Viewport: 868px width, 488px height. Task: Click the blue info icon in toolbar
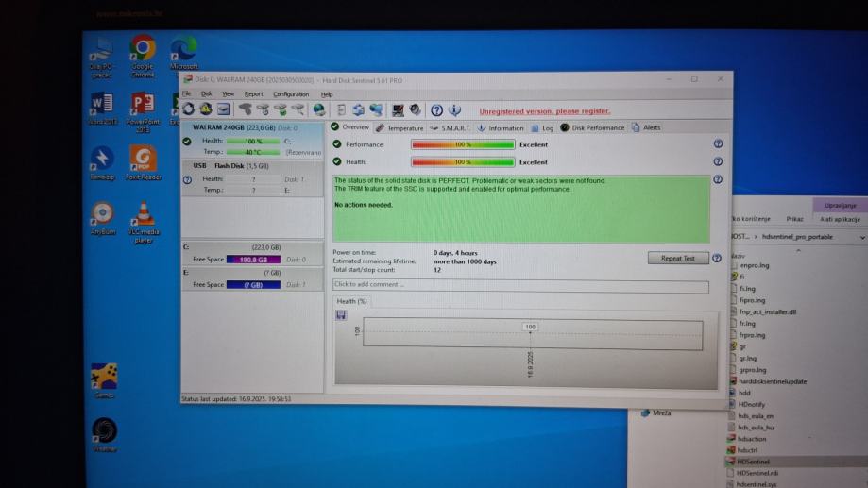pos(454,110)
